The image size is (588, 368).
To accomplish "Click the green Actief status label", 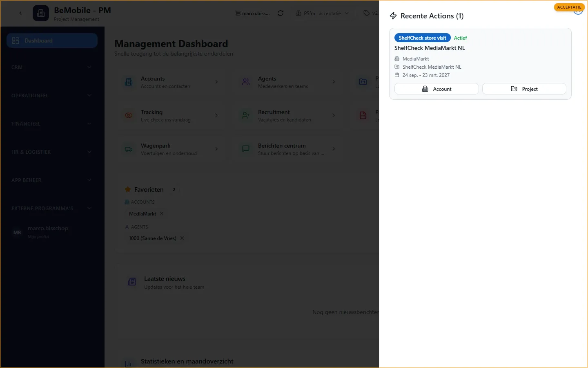I will point(461,38).
